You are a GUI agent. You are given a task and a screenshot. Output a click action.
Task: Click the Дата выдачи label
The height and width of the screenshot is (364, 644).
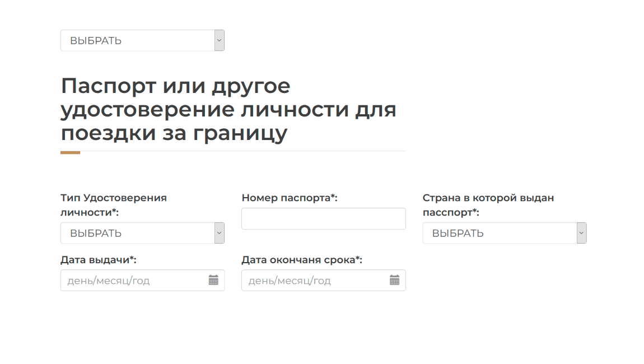pyautogui.click(x=99, y=260)
